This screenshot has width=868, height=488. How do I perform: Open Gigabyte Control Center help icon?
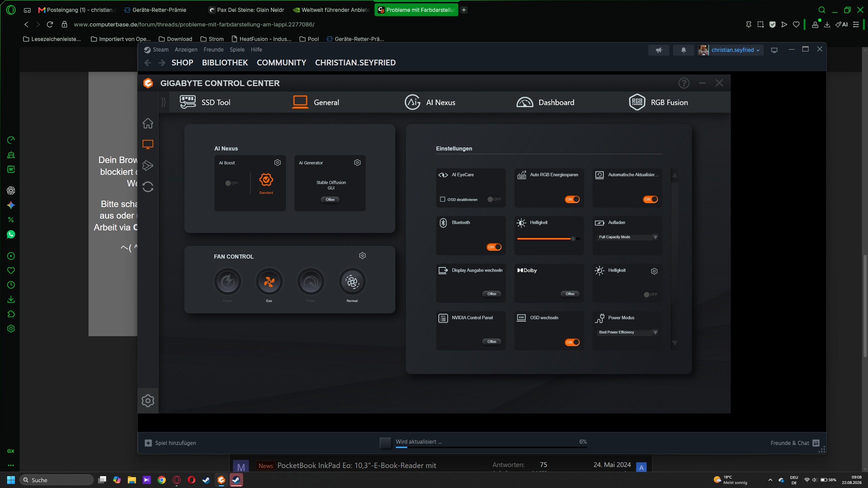(x=684, y=83)
